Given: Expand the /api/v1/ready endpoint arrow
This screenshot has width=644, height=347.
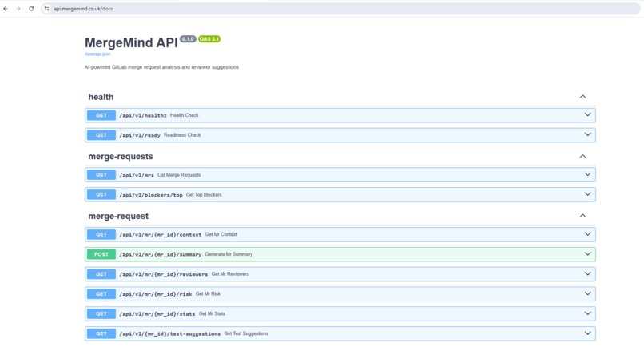Looking at the screenshot, I should (588, 134).
